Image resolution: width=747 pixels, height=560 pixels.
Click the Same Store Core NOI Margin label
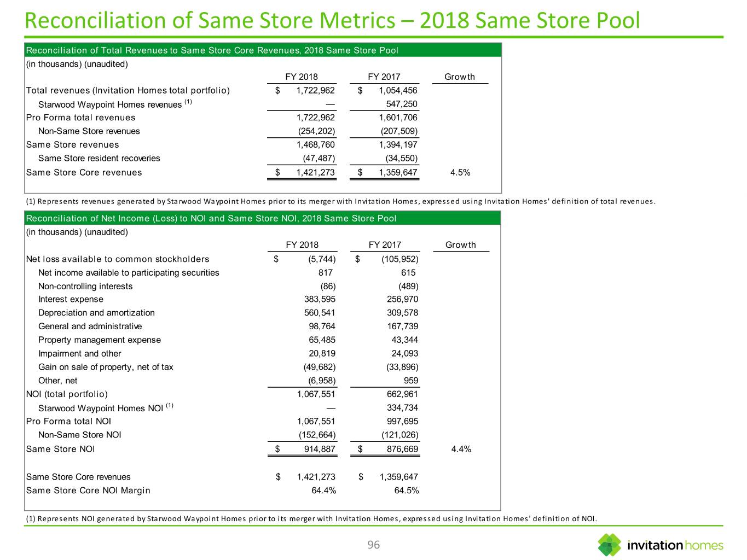click(x=88, y=490)
